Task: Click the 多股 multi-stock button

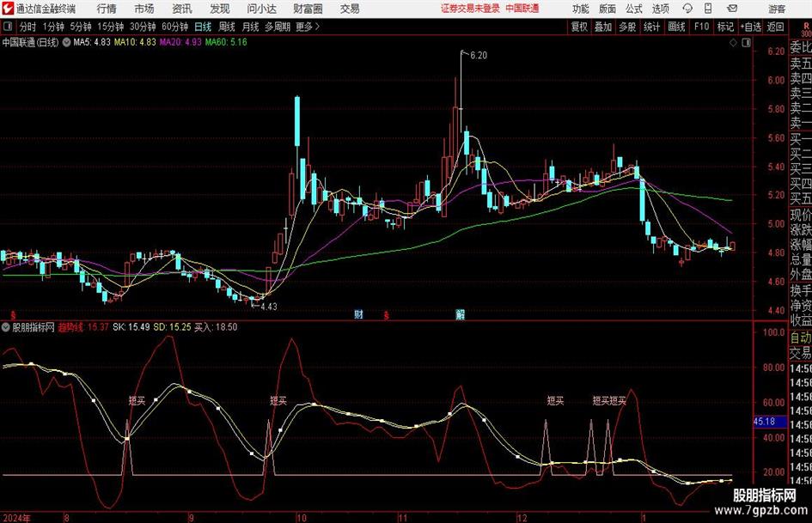Action: tap(627, 27)
